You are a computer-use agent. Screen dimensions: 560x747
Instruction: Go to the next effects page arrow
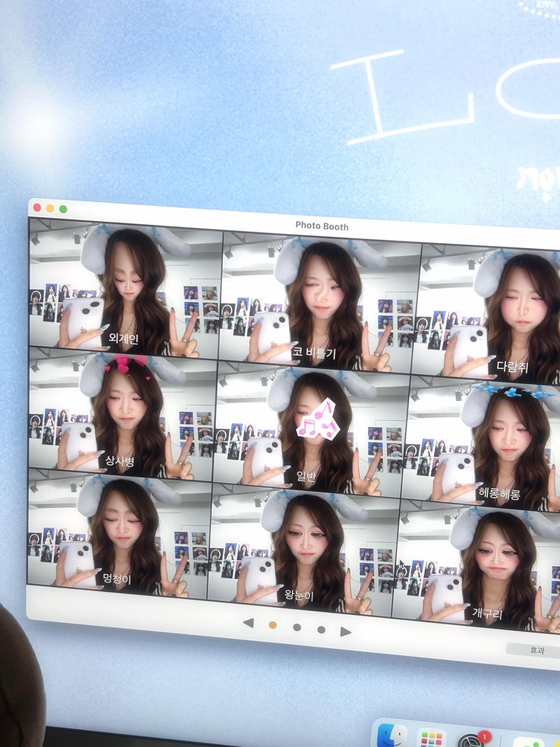click(345, 631)
